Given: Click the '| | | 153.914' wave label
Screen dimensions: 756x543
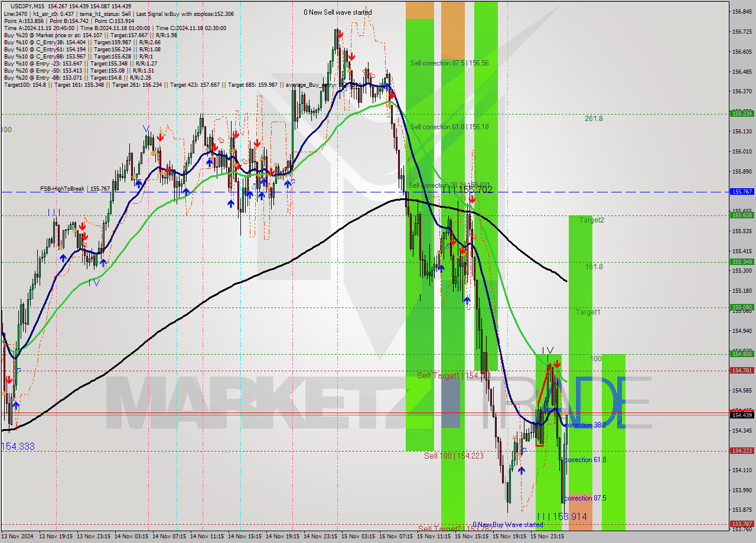Looking at the screenshot, I should [562, 516].
